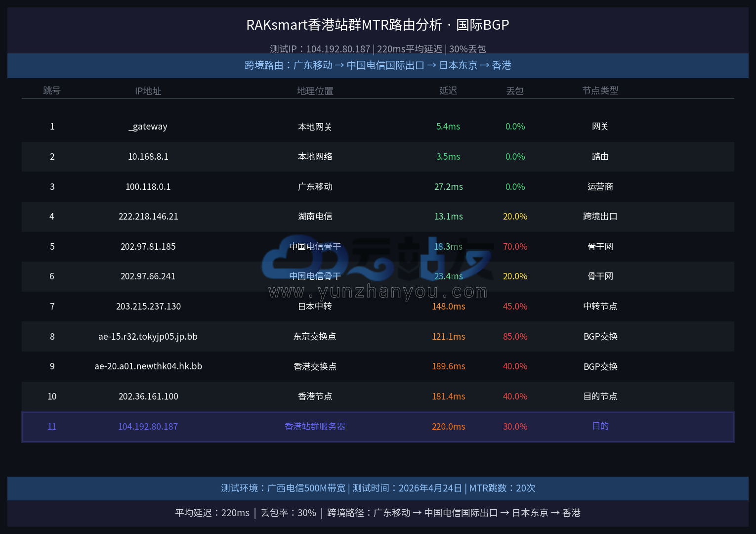Click the RAKsmart香港站群MTR路由分析 title
This screenshot has width=756, height=534.
tap(378, 25)
